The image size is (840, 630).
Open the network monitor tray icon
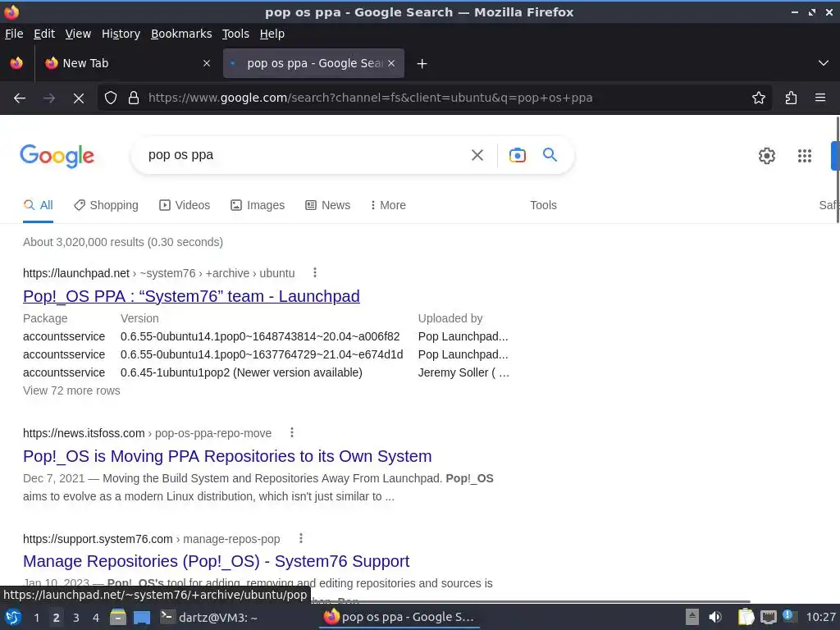[768, 617]
